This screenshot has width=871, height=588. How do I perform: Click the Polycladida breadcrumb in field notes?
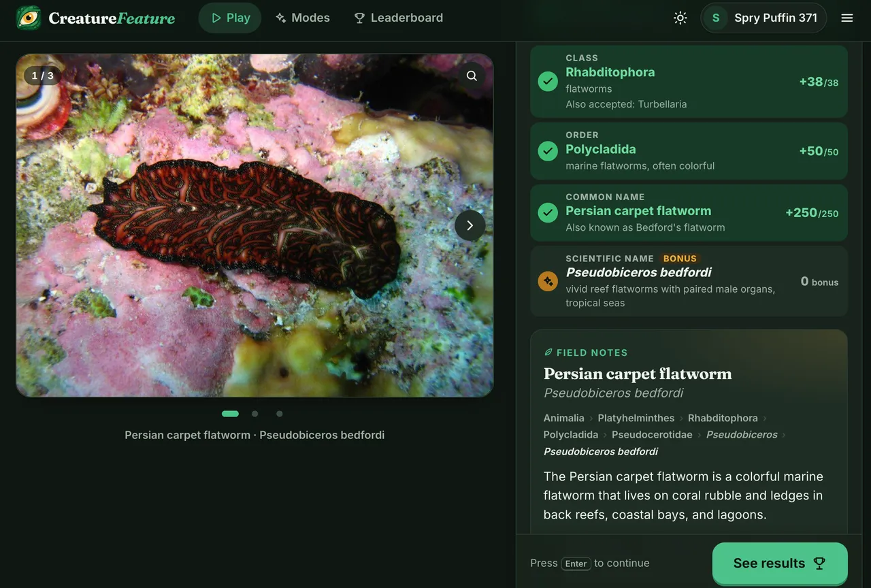pos(571,434)
